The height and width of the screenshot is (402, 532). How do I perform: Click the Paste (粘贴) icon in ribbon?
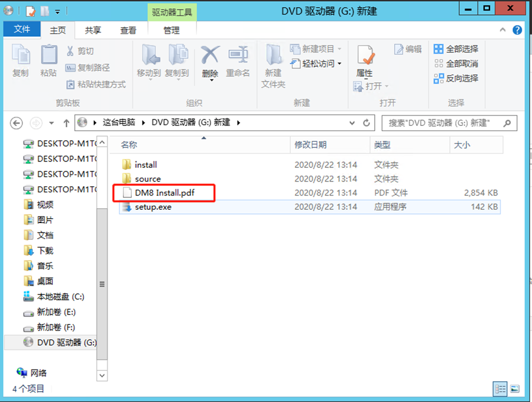pyautogui.click(x=48, y=60)
